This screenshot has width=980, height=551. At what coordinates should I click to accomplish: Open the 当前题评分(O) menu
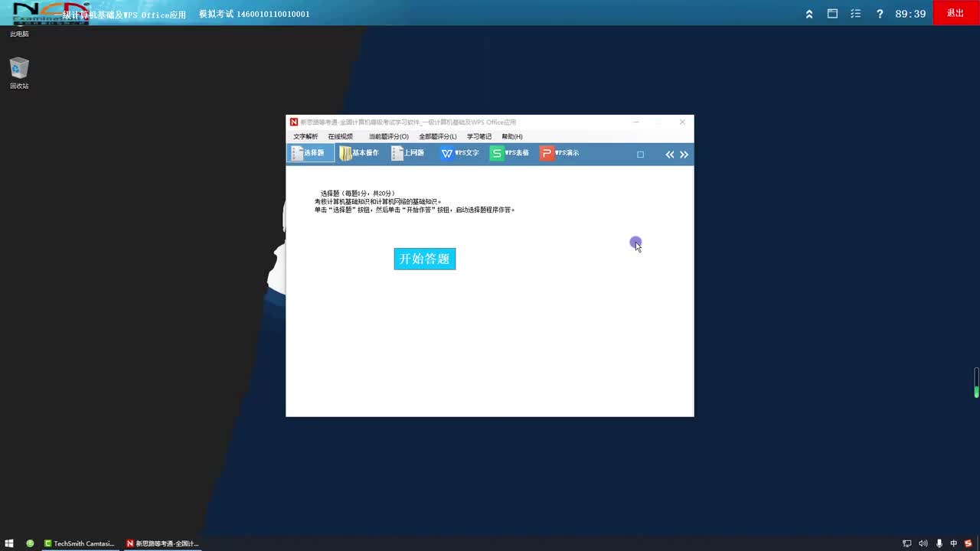pyautogui.click(x=389, y=136)
